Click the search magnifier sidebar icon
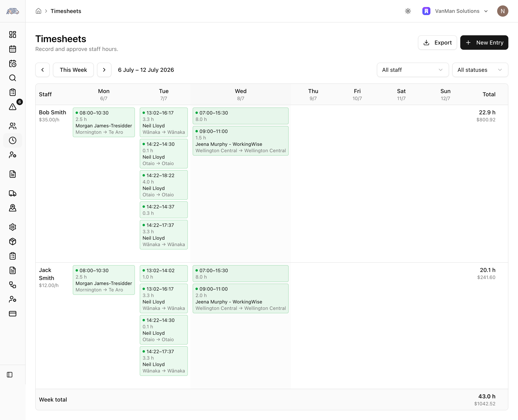Image resolution: width=518 pixels, height=420 pixels. 13,78
